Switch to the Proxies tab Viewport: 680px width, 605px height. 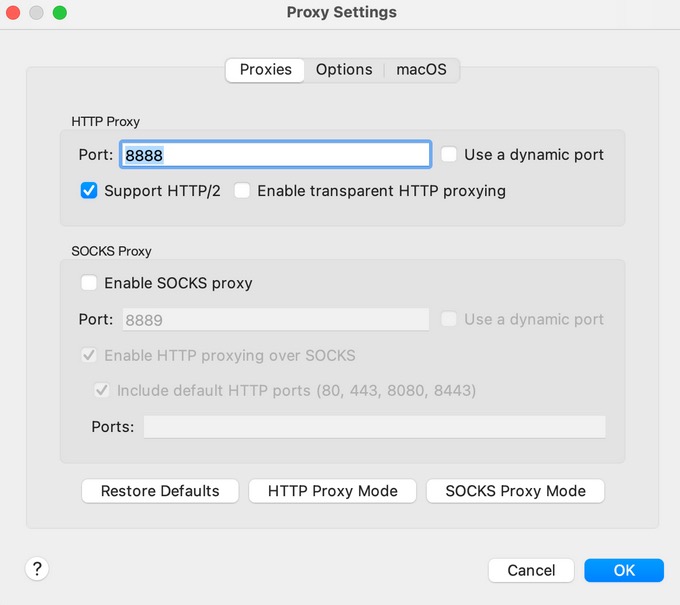[x=265, y=70]
